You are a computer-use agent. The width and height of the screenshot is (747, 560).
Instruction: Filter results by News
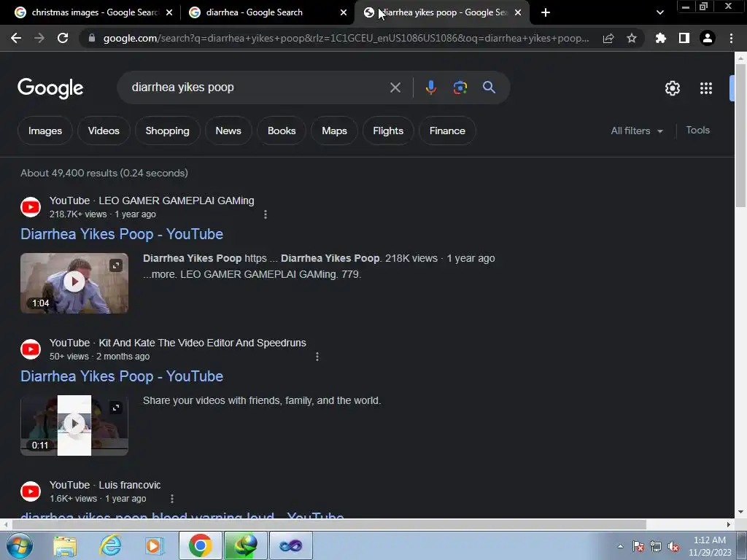coord(228,131)
